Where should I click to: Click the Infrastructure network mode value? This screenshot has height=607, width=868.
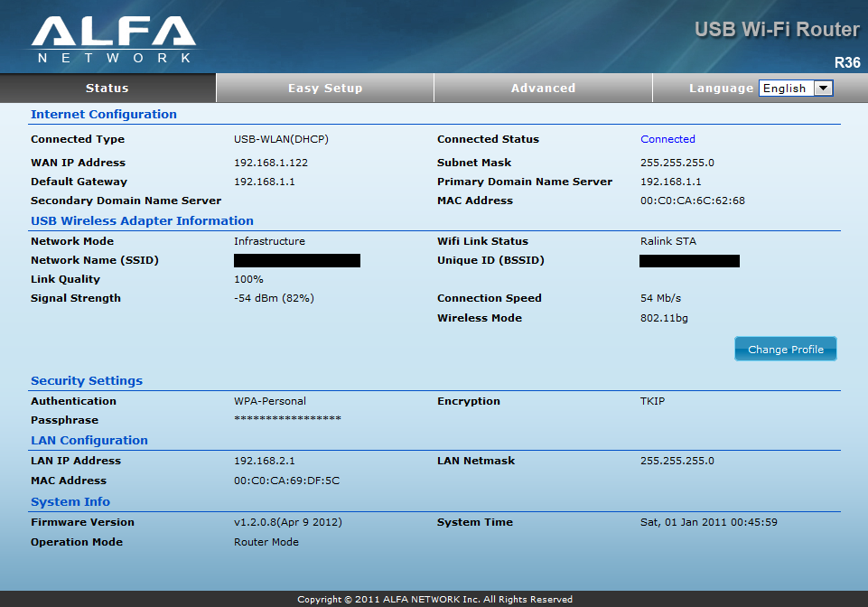[x=269, y=241]
